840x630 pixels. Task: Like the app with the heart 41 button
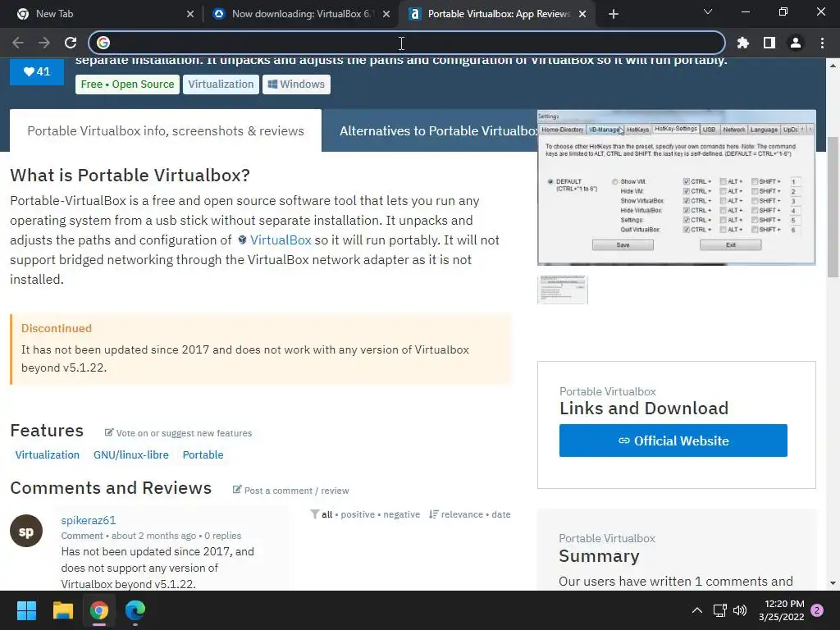pyautogui.click(x=37, y=71)
